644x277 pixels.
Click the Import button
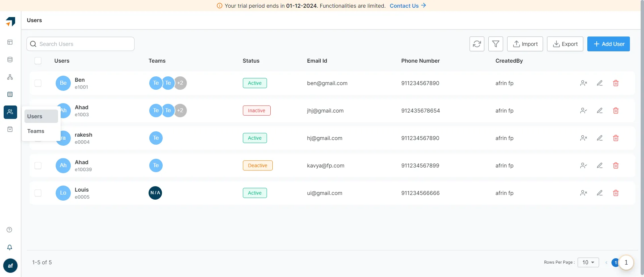coord(525,44)
